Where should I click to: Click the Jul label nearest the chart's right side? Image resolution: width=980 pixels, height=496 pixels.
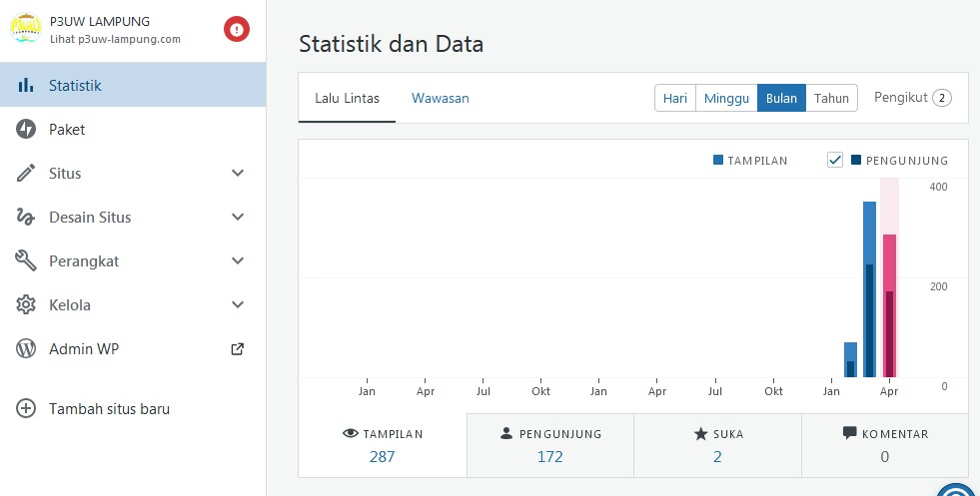click(715, 391)
